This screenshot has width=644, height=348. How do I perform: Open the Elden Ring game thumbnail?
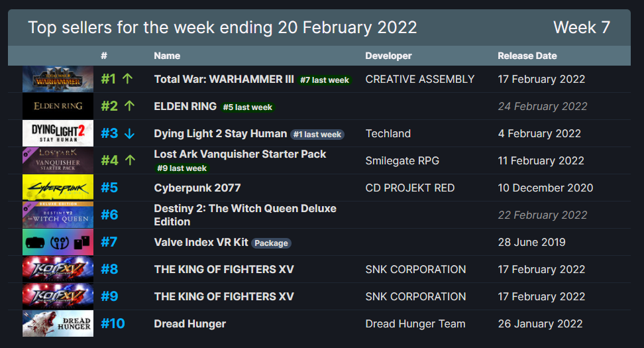click(58, 106)
